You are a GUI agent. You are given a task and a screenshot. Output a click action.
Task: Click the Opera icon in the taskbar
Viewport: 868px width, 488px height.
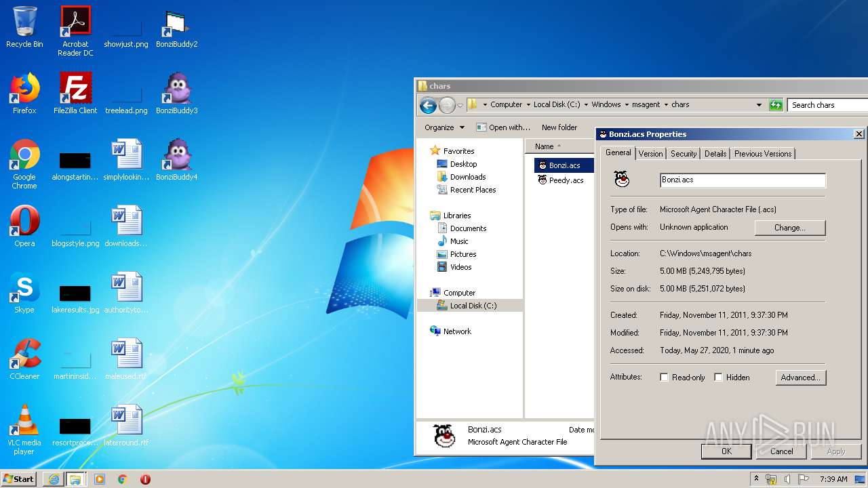click(145, 479)
